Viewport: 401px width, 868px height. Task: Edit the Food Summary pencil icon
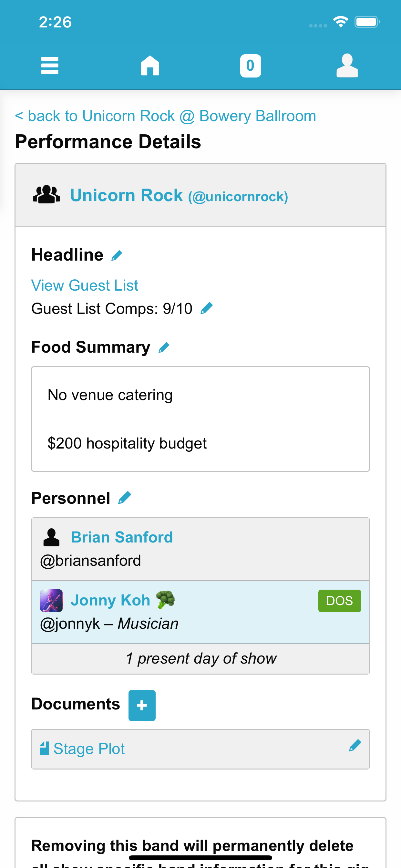[164, 347]
